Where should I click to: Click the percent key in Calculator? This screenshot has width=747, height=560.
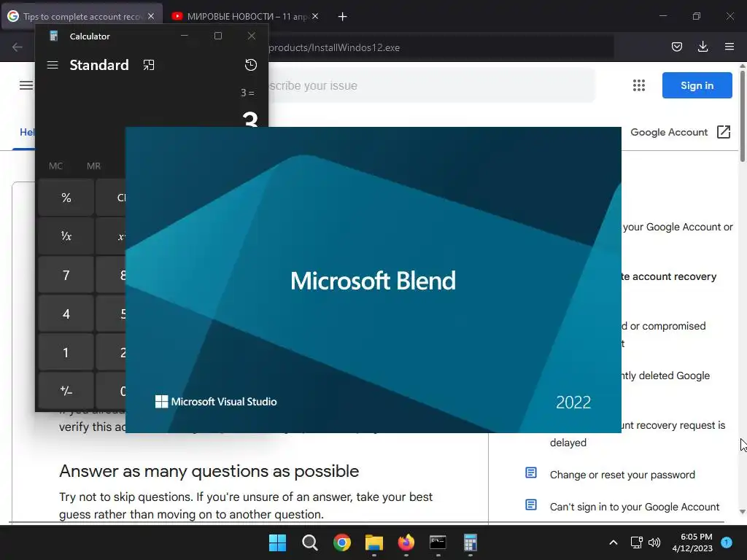(66, 198)
